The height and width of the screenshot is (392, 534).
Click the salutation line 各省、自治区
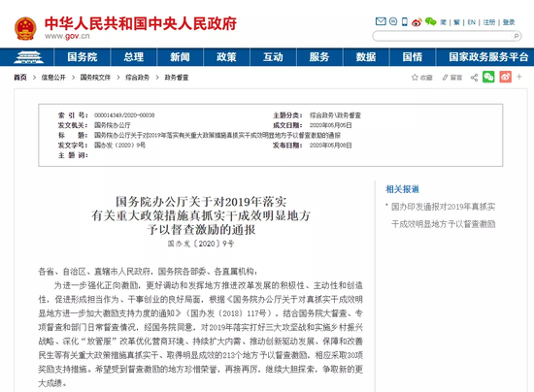point(148,272)
